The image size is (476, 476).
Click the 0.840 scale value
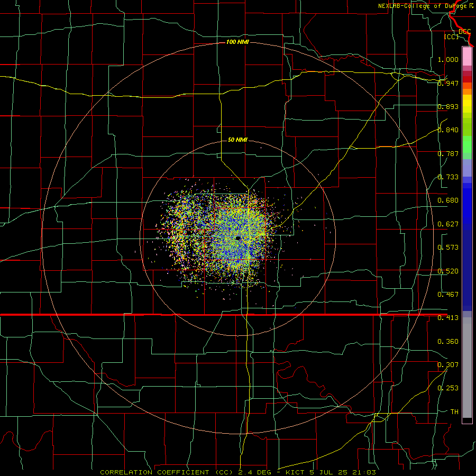pos(448,130)
